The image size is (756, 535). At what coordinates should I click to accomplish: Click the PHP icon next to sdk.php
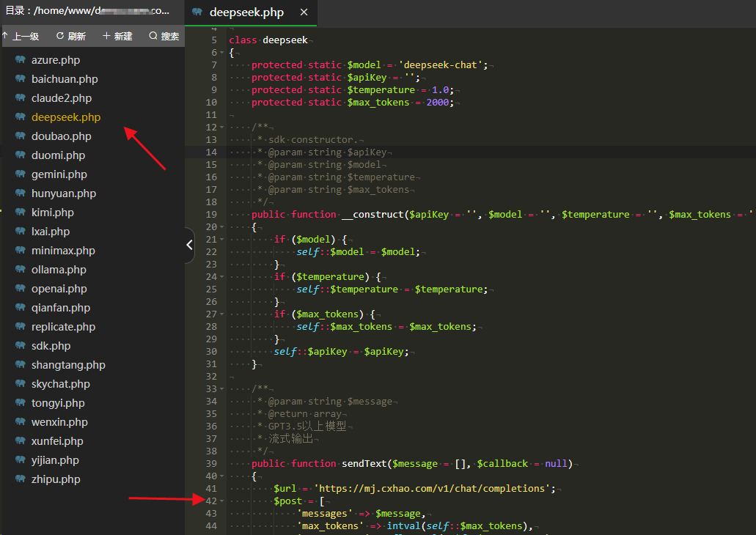click(x=21, y=346)
